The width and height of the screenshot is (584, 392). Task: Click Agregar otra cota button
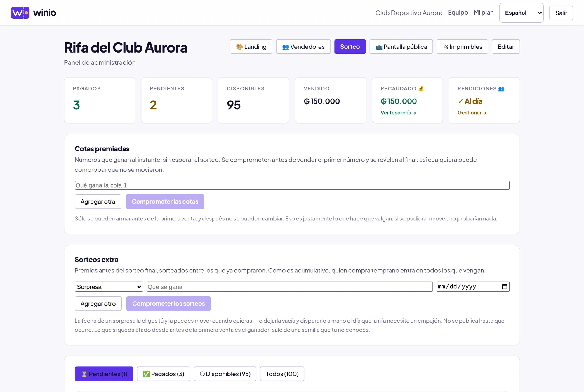point(98,202)
